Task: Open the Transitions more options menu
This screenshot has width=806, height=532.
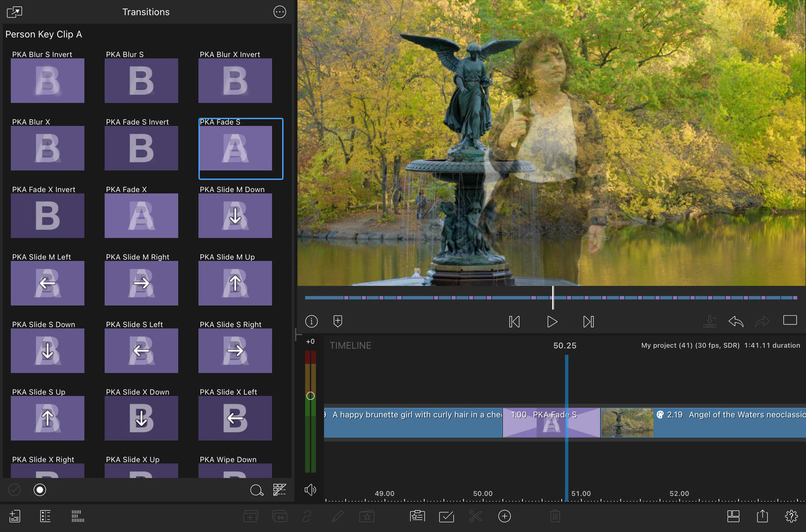Action: point(279,12)
